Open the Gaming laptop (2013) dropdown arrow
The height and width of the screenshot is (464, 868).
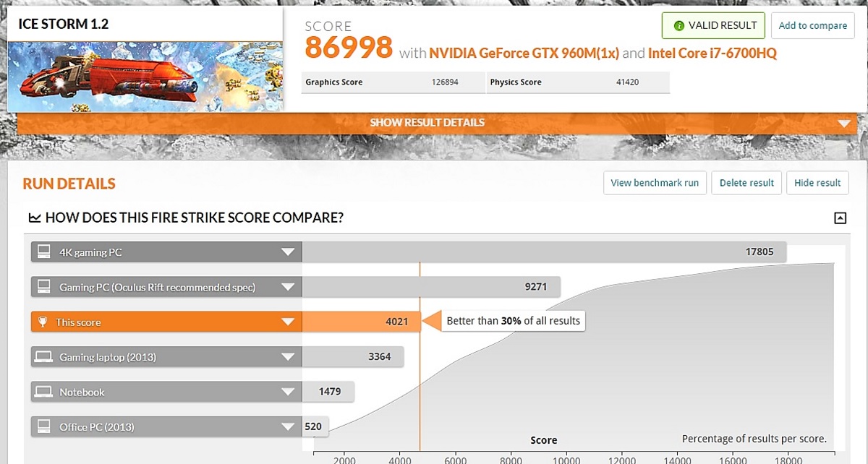coord(289,356)
